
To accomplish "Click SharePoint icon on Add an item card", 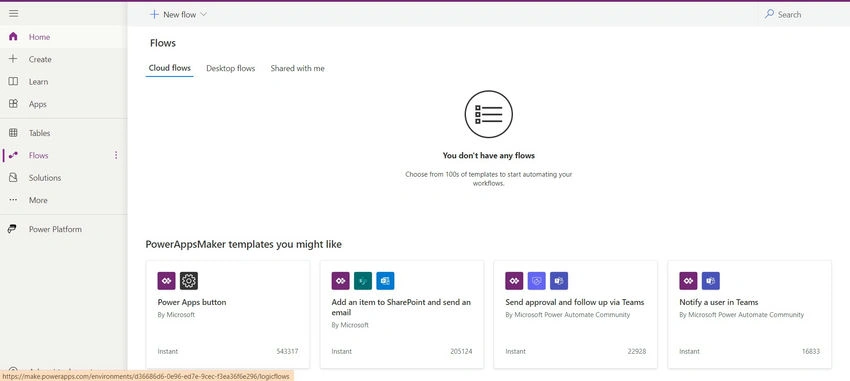I will tap(363, 281).
